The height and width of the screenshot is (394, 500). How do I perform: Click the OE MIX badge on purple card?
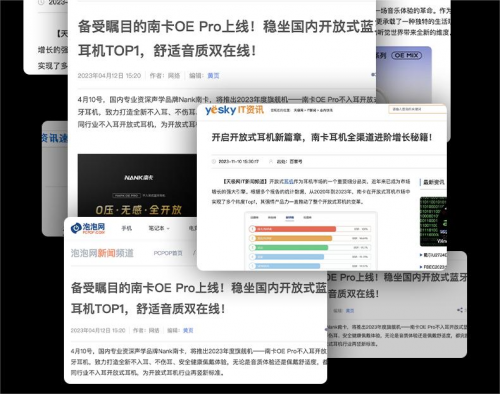(406, 55)
